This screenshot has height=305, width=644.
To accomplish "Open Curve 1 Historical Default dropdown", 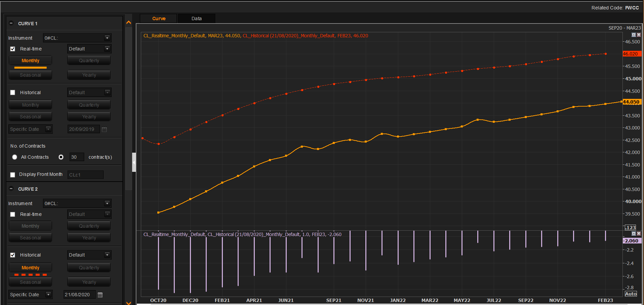I will pyautogui.click(x=107, y=92).
